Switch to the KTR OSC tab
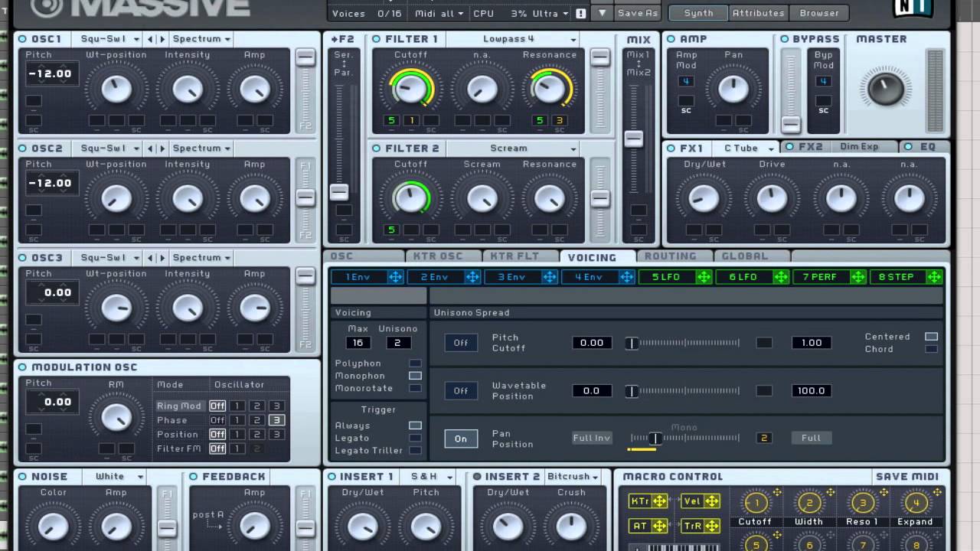The height and width of the screenshot is (551, 980). [x=443, y=256]
